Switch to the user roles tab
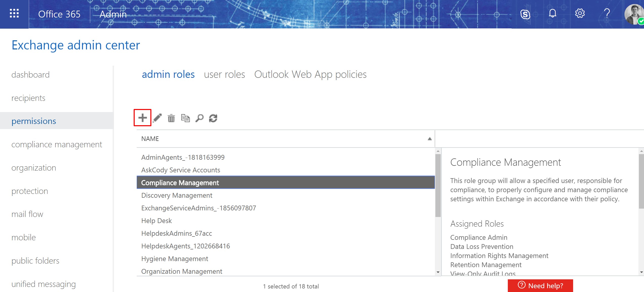The height and width of the screenshot is (292, 644). [x=224, y=75]
